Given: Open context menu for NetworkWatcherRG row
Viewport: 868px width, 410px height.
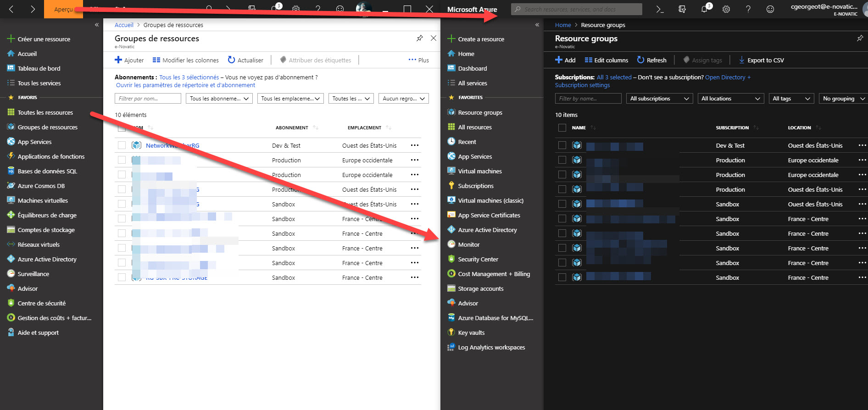Looking at the screenshot, I should click(415, 145).
